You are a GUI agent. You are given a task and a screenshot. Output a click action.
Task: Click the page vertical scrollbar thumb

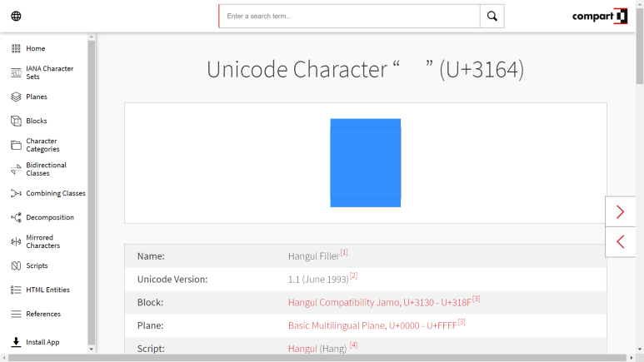tap(640, 46)
